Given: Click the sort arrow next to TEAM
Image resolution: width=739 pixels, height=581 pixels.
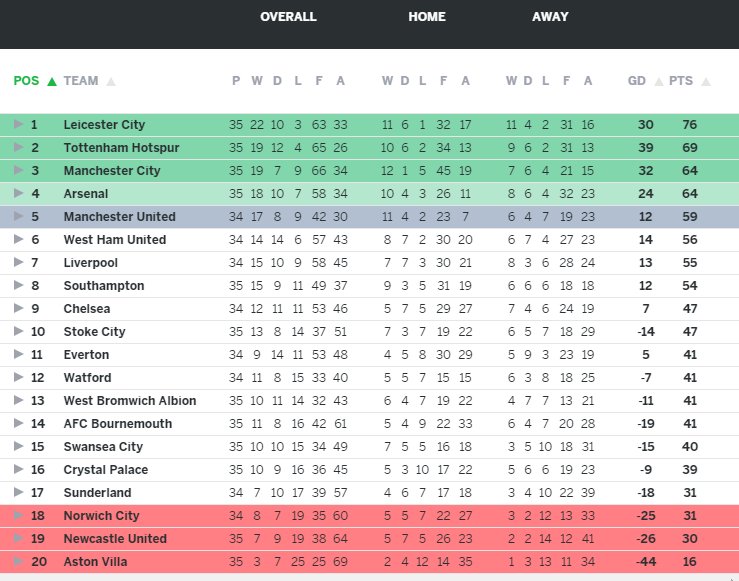Looking at the screenshot, I should pyautogui.click(x=111, y=82).
